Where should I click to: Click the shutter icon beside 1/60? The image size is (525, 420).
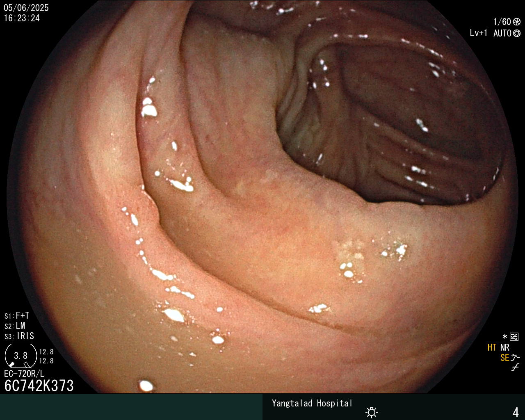(x=517, y=22)
